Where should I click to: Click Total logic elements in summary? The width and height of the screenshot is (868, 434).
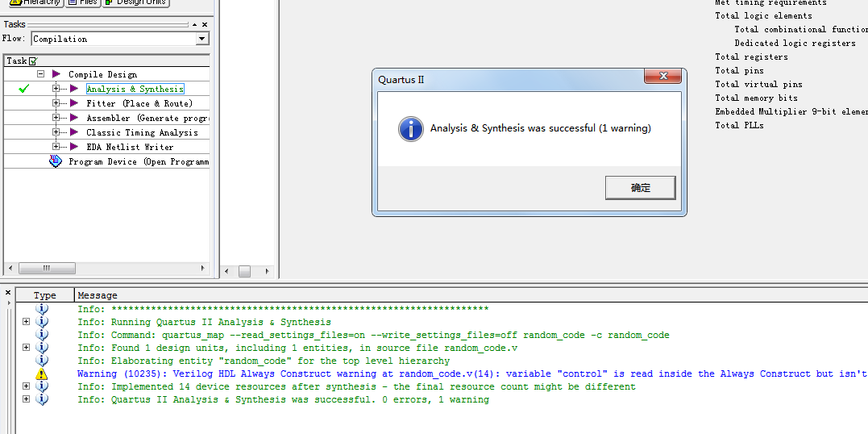pyautogui.click(x=763, y=16)
